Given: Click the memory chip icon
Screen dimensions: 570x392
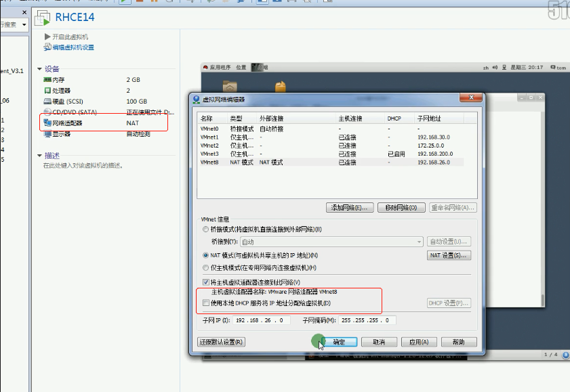Looking at the screenshot, I should [47, 79].
